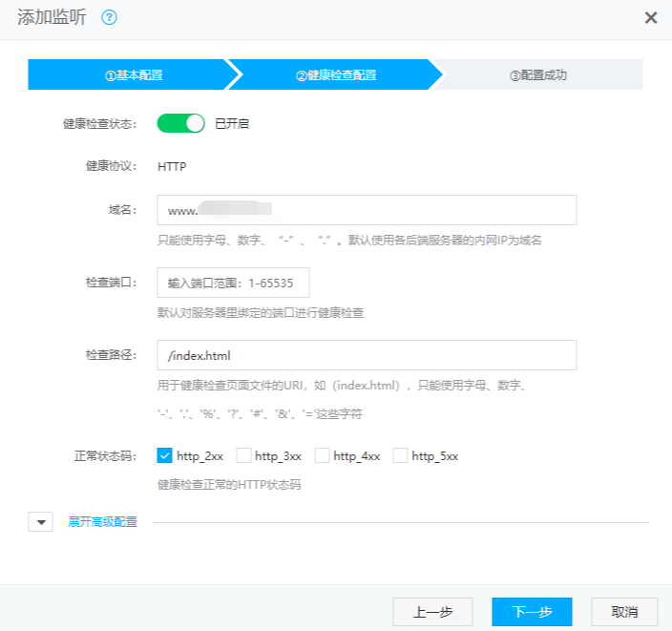The width and height of the screenshot is (672, 631).
Task: Expand advanced config with arrow button
Action: point(40,522)
